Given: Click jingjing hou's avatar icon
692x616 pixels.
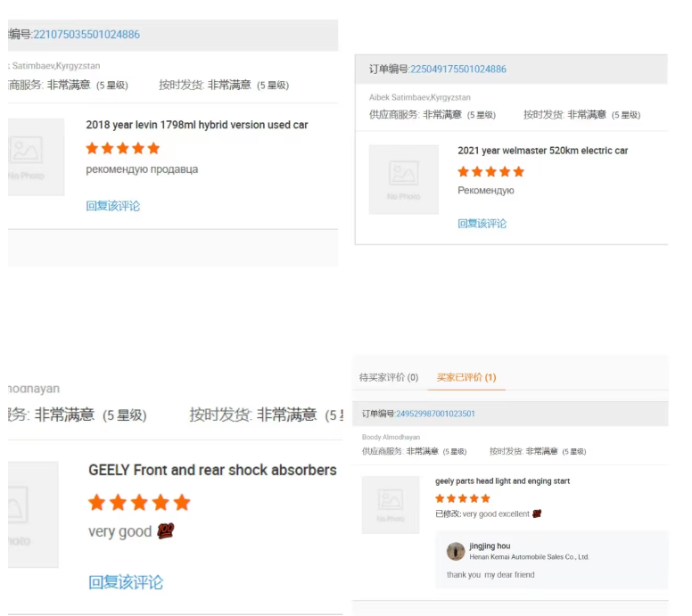Looking at the screenshot, I should pyautogui.click(x=456, y=552).
